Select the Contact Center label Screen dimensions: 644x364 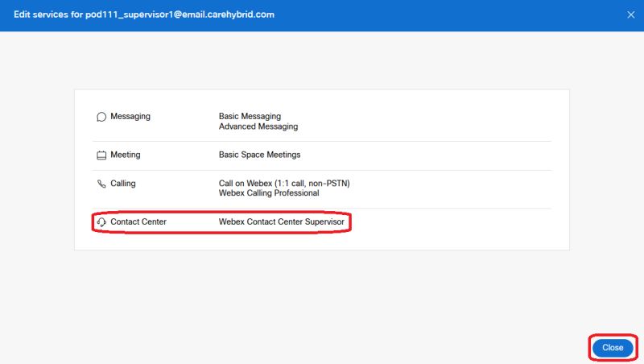pyautogui.click(x=138, y=221)
